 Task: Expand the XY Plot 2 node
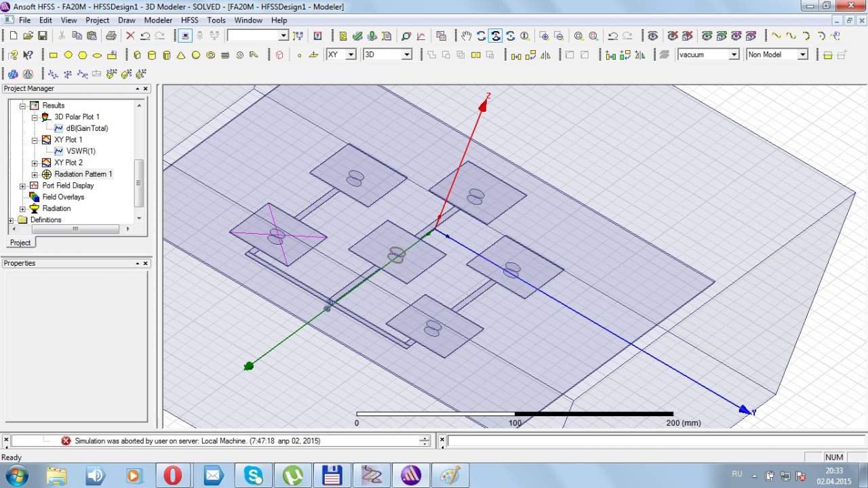point(35,163)
